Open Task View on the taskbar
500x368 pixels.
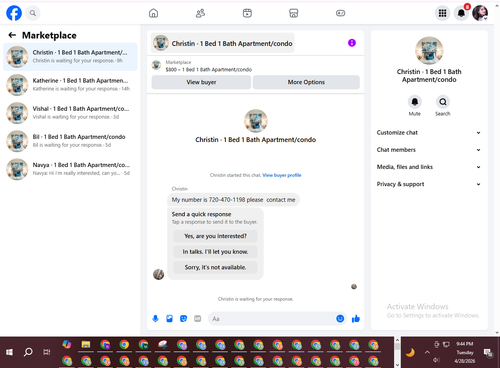(x=47, y=352)
